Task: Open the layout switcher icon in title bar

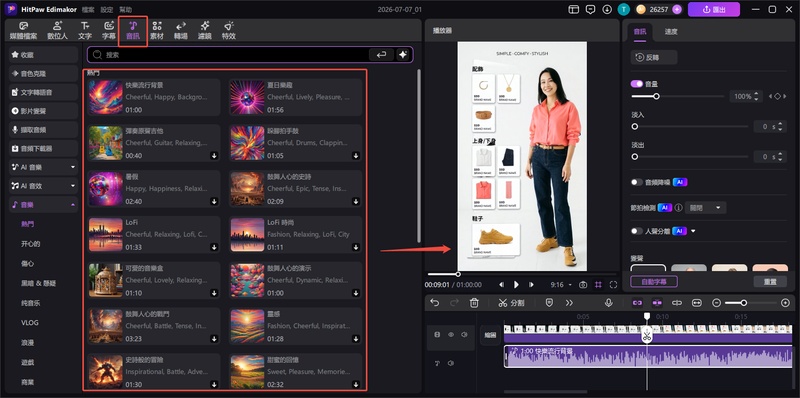Action: 574,9
